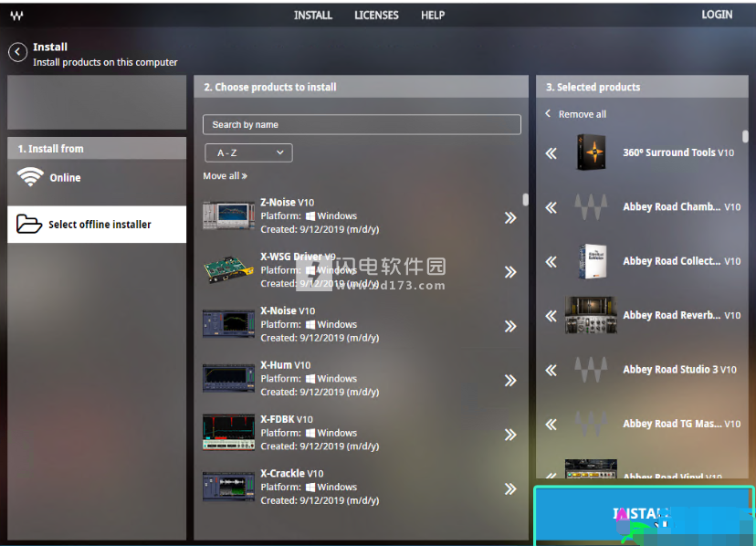Remove Abbey Road Reverb... with left arrows
The width and height of the screenshot is (756, 546).
coord(551,317)
